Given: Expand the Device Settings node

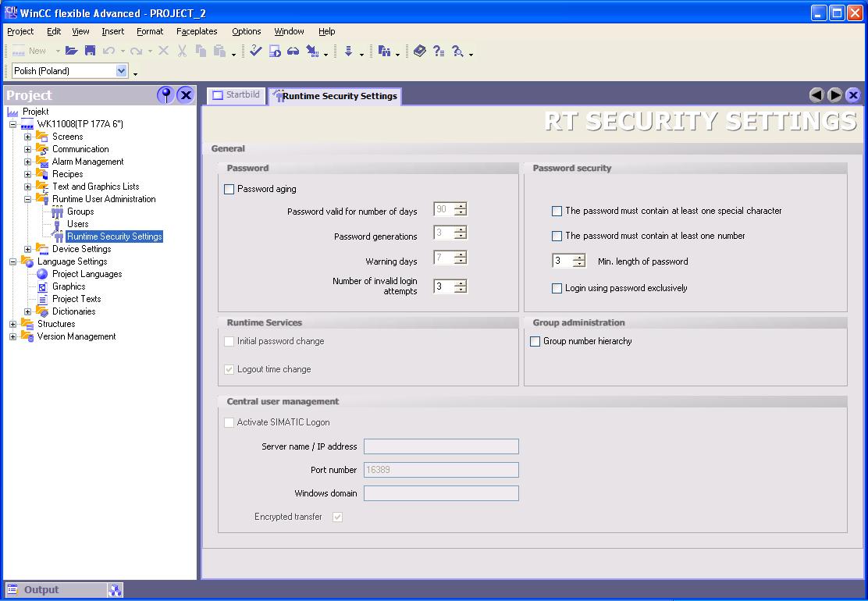Looking at the screenshot, I should tap(27, 249).
